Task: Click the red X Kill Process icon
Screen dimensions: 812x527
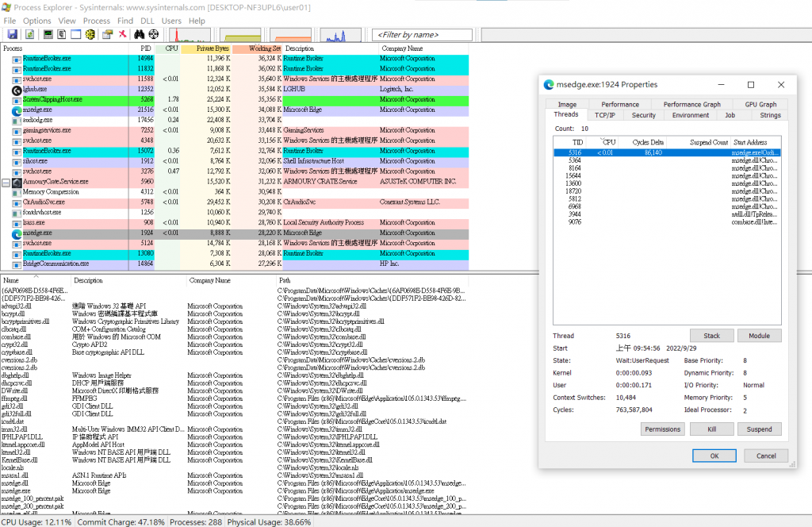Action: (x=122, y=34)
